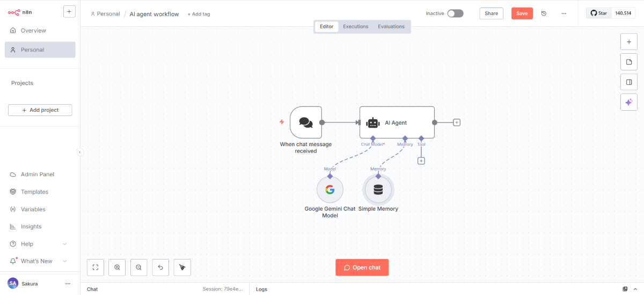This screenshot has height=295, width=644.
Task: Switch to the Evaluations tab
Action: click(391, 26)
